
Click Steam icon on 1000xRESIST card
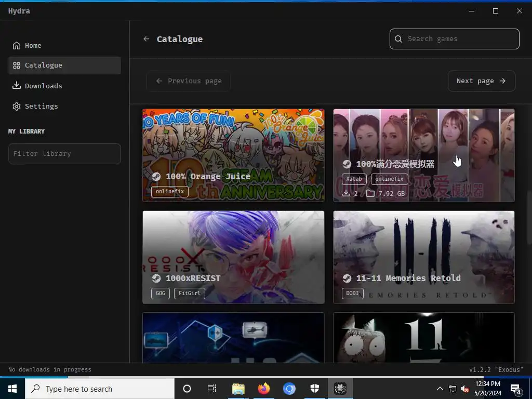click(x=156, y=278)
